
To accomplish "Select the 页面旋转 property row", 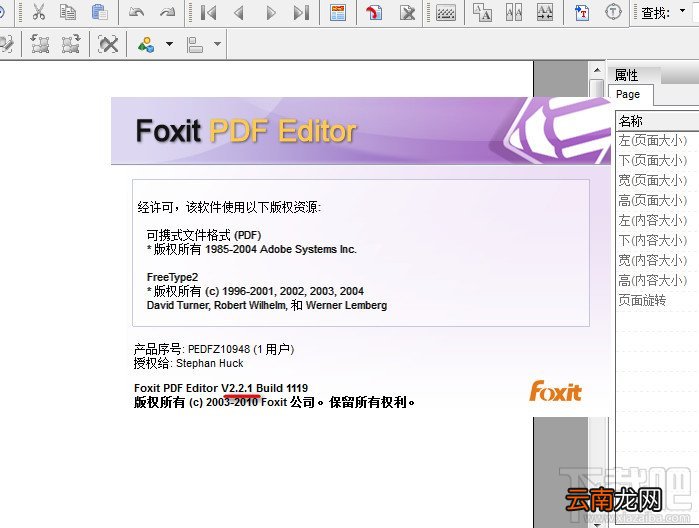I will click(x=657, y=301).
